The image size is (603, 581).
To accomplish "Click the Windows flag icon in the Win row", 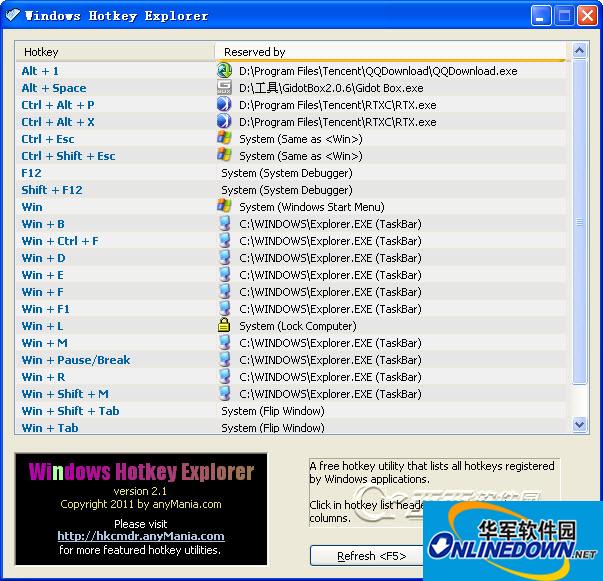I will (224, 206).
